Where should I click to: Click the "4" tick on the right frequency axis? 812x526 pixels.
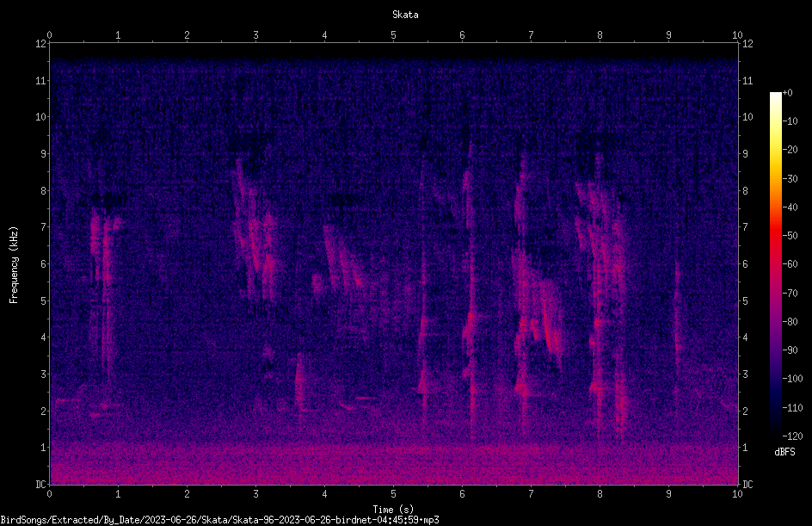[745, 337]
